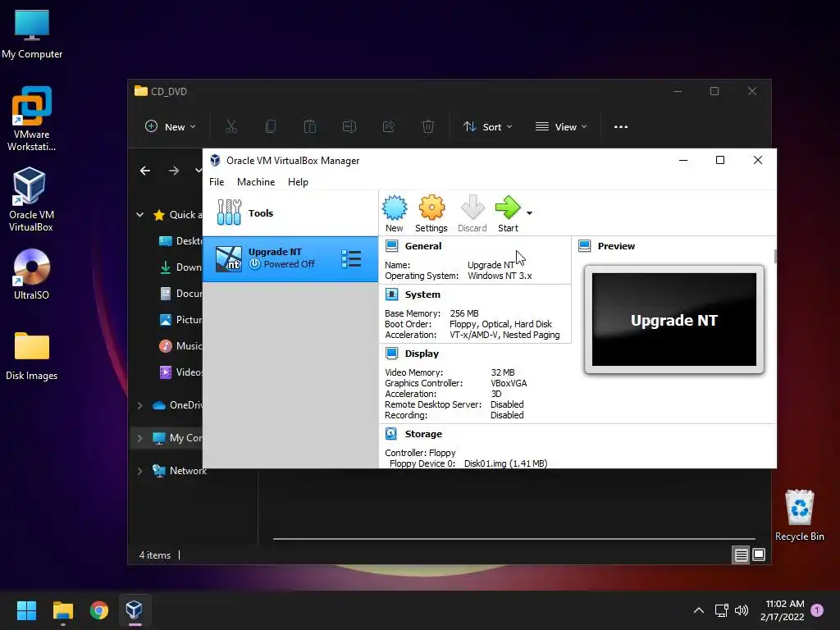This screenshot has width=840, height=630.
Task: Click the General section icon
Action: click(x=391, y=246)
